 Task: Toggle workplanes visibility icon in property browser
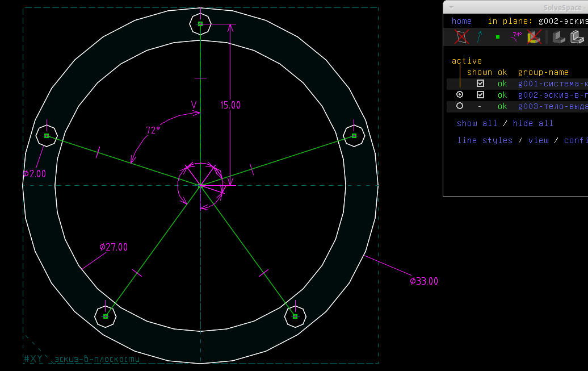pyautogui.click(x=461, y=37)
